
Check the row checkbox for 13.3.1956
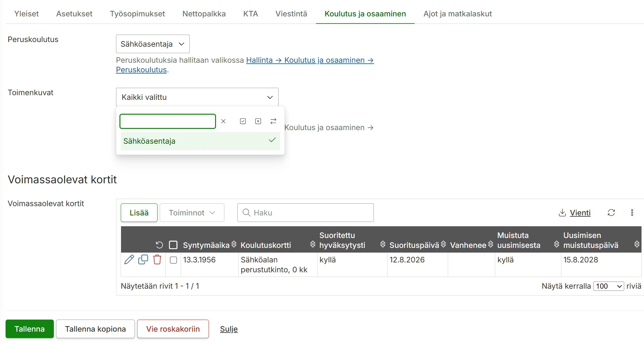[174, 260]
